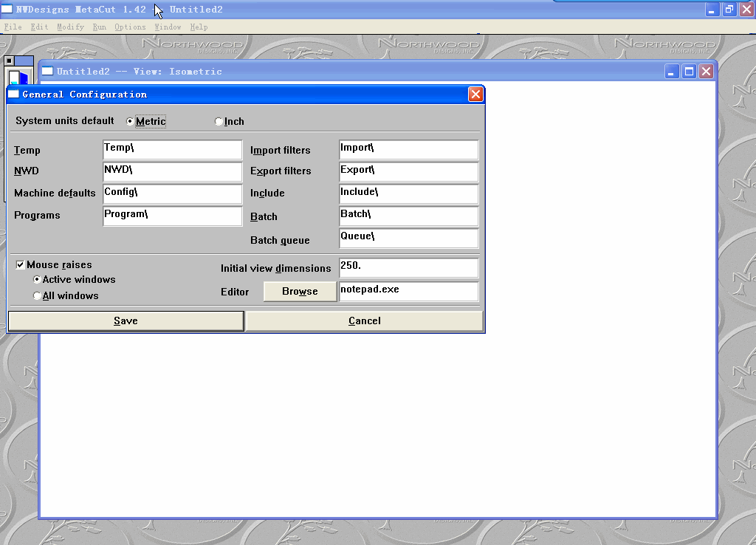
Task: Click the 'Machine defaults' label
Action: coord(55,193)
